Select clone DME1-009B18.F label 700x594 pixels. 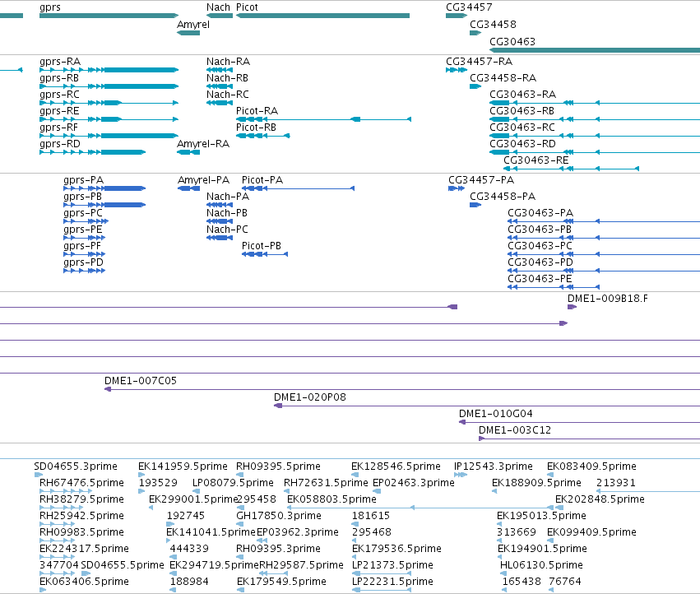(608, 299)
